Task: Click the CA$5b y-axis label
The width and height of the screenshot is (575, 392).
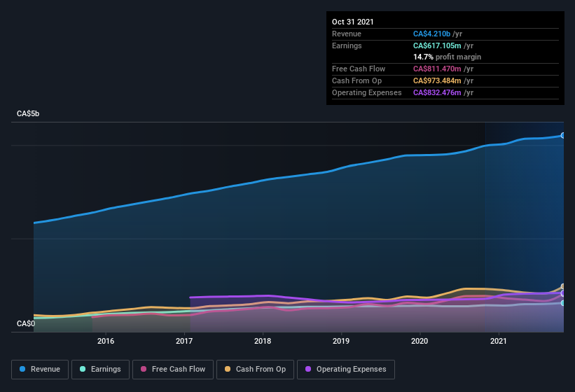Action: tap(28, 113)
